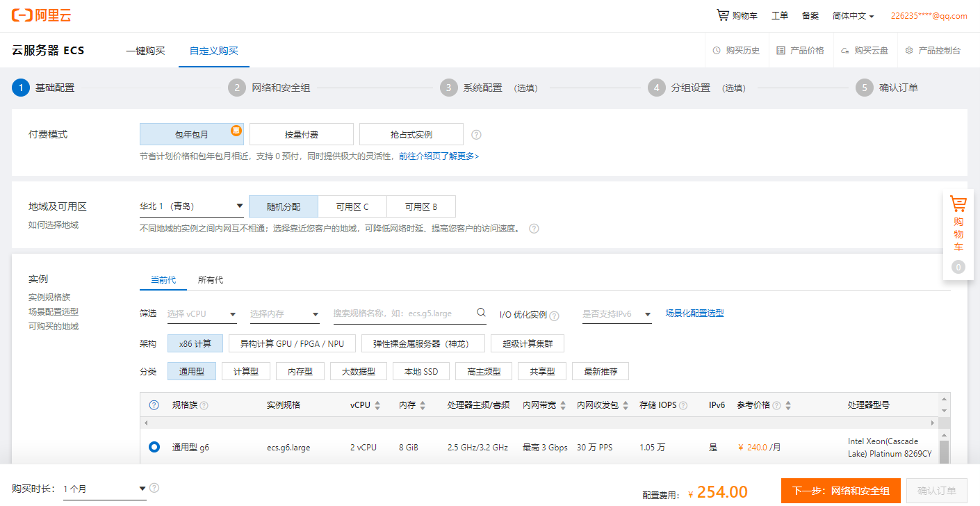This screenshot has width=980, height=506.
Task: Click help icon next to I/O 优化实例
Action: [554, 316]
